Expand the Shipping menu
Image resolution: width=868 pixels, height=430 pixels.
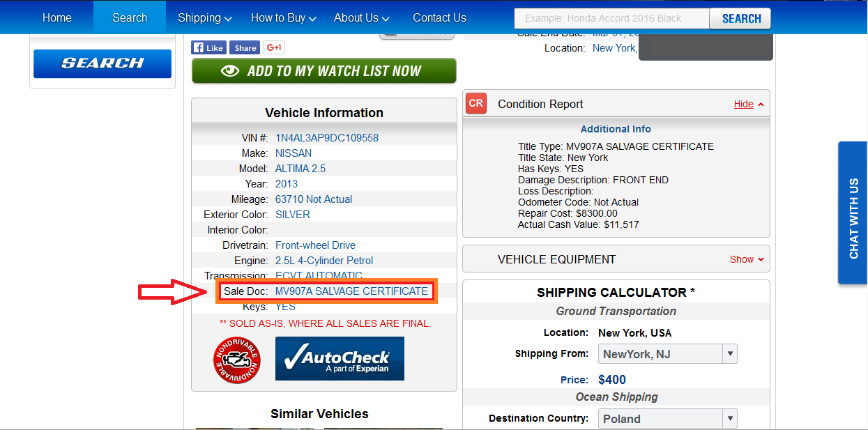pos(205,17)
